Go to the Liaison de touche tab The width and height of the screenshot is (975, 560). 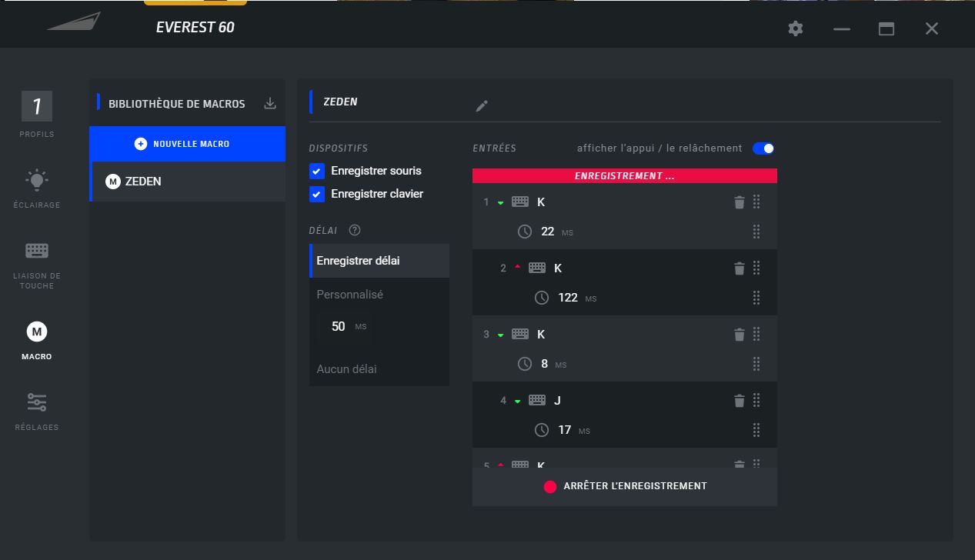37,264
